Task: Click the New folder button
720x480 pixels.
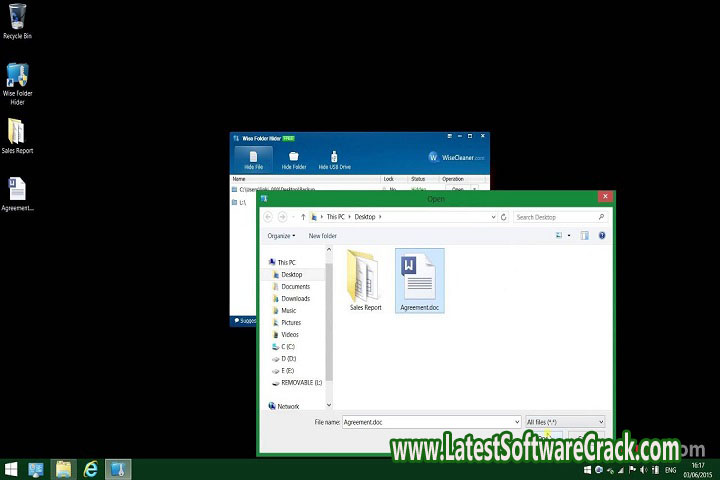Action: pos(322,236)
